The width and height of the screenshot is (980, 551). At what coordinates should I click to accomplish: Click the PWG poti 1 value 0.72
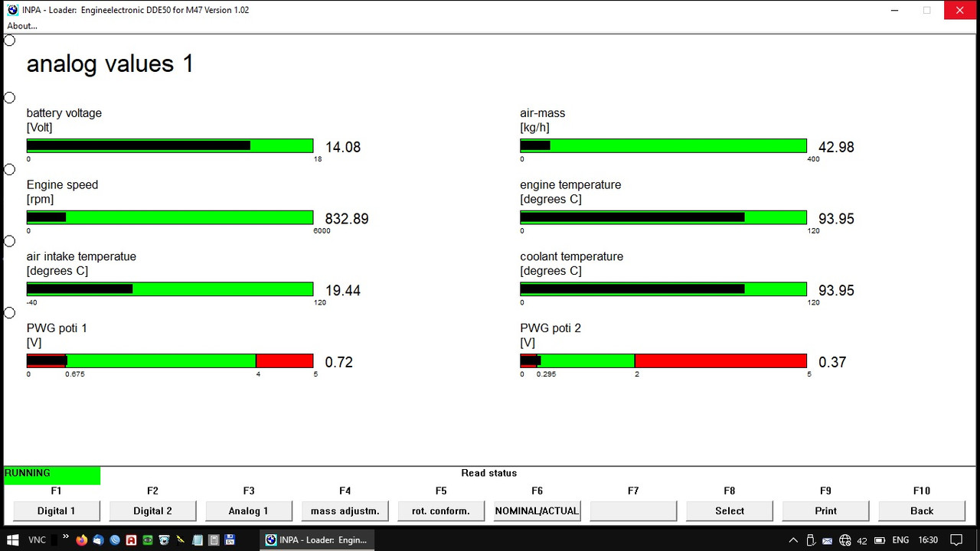(339, 363)
